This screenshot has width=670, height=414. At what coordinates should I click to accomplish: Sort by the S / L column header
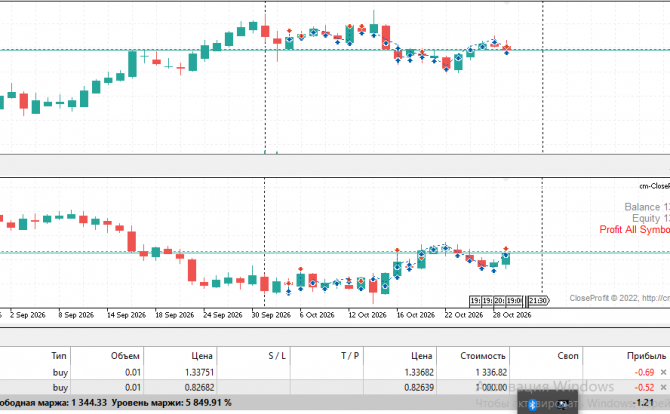coord(277,355)
